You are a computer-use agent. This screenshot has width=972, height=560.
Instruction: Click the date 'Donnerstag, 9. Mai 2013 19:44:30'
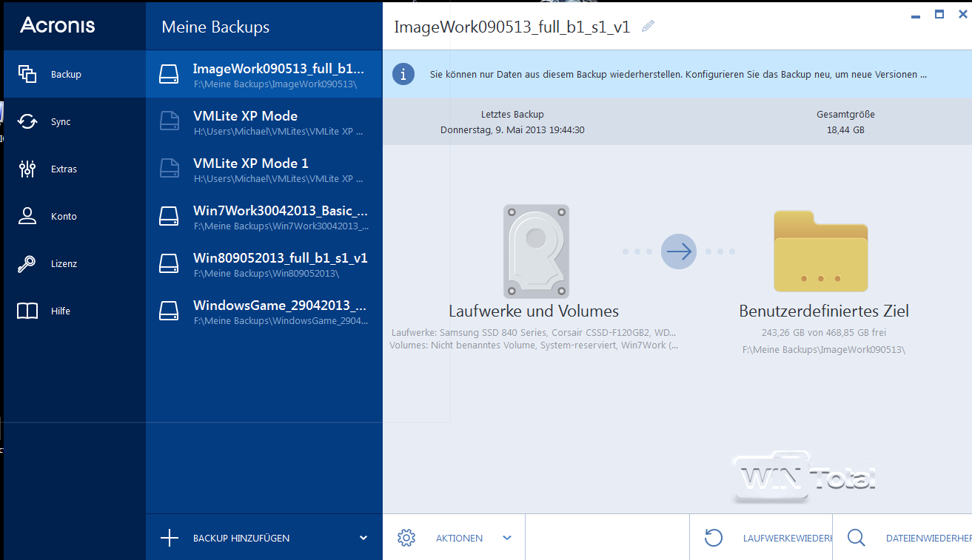coord(512,130)
